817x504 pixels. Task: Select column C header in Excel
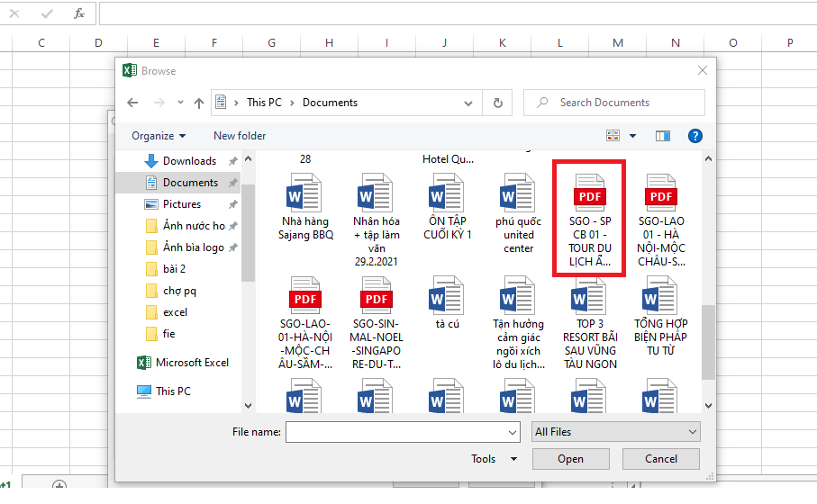(x=41, y=42)
